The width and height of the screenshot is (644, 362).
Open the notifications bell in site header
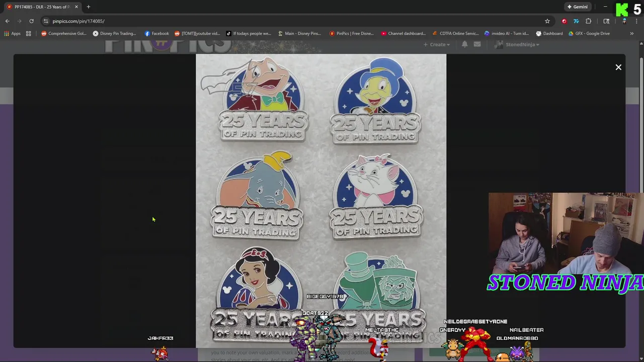point(464,45)
